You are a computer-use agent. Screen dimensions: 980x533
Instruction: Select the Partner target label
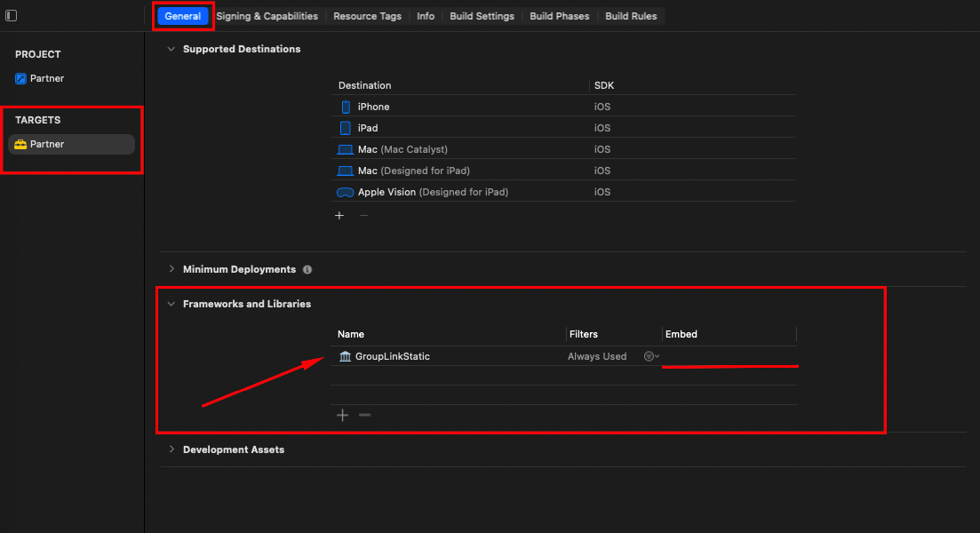[x=47, y=144]
